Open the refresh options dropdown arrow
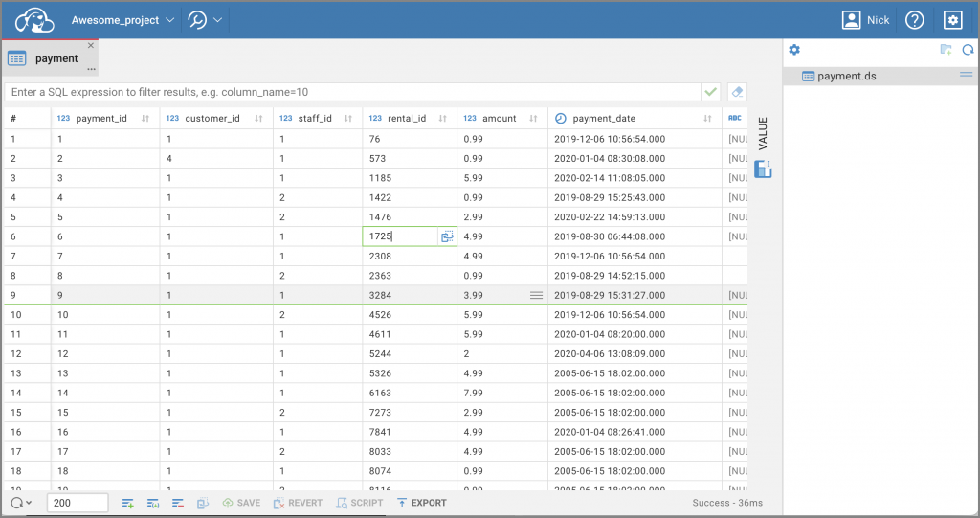The image size is (980, 518). pos(29,503)
